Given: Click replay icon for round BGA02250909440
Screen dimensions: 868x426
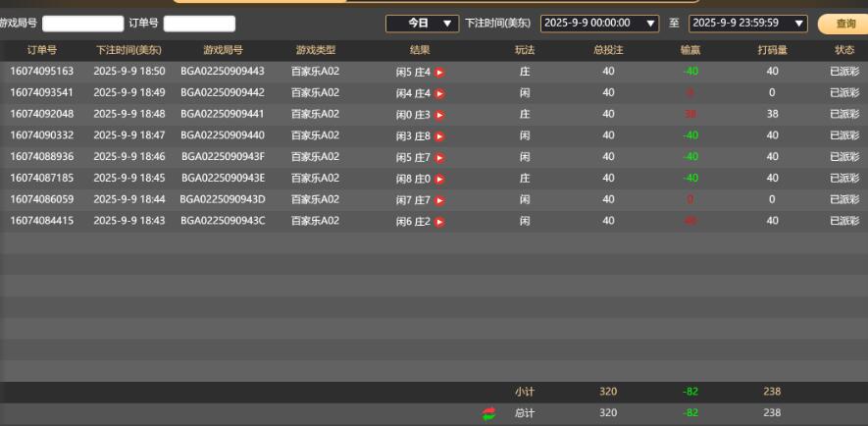Looking at the screenshot, I should (x=439, y=135).
